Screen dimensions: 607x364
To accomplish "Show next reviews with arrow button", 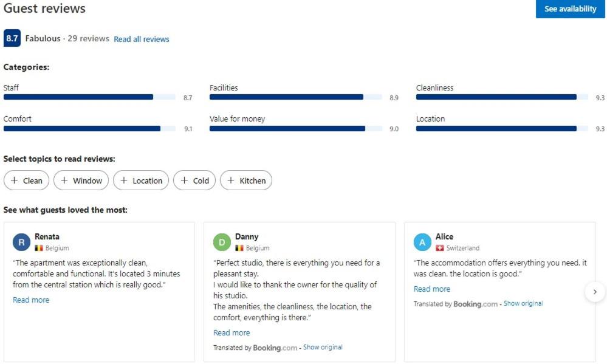I will (595, 292).
